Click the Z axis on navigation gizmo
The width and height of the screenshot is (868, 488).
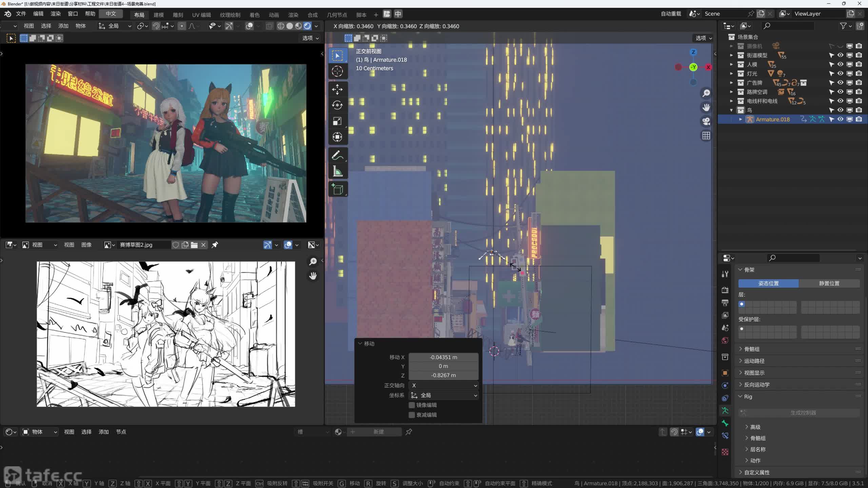[x=693, y=52]
